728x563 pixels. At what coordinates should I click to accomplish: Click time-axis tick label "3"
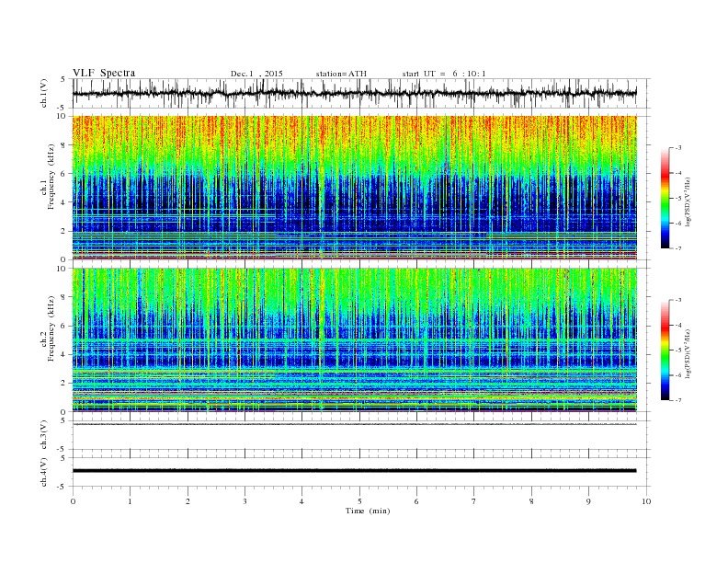pyautogui.click(x=245, y=501)
